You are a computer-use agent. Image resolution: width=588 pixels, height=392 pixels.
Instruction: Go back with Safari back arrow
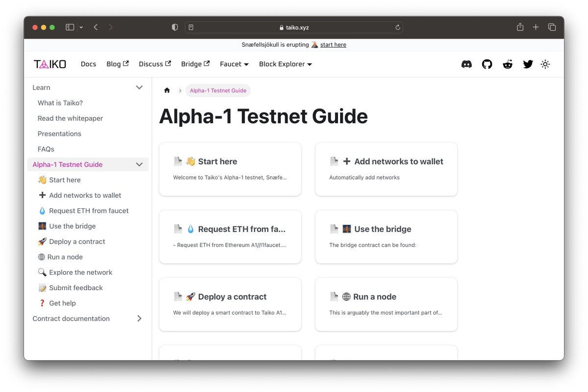coord(96,27)
